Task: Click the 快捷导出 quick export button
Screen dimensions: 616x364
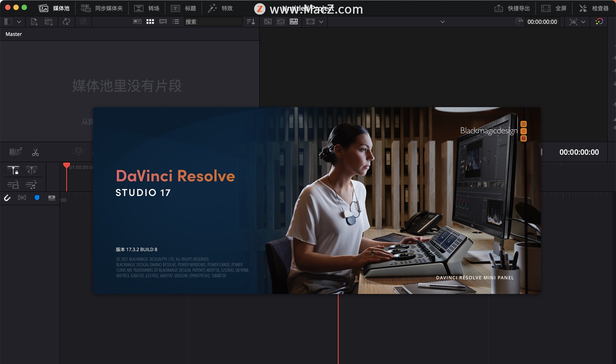Action: [512, 8]
